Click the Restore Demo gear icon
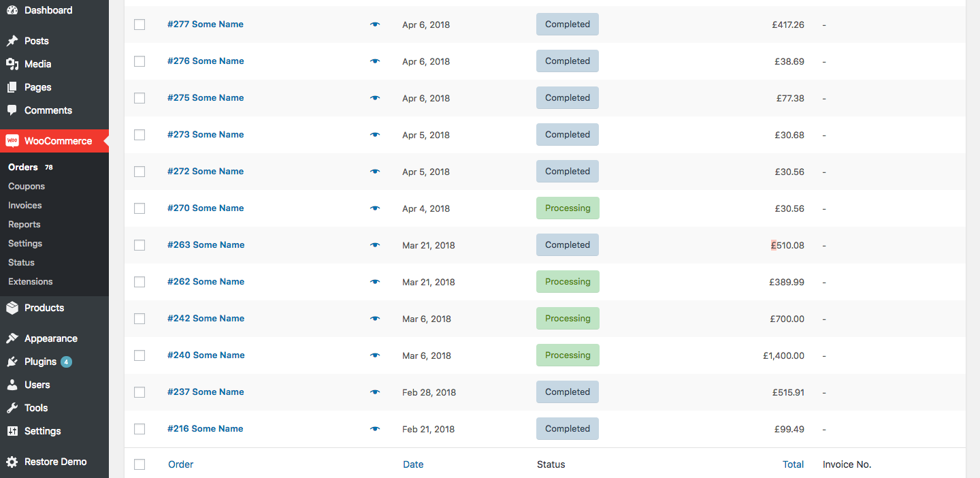The width and height of the screenshot is (980, 478). [x=12, y=462]
